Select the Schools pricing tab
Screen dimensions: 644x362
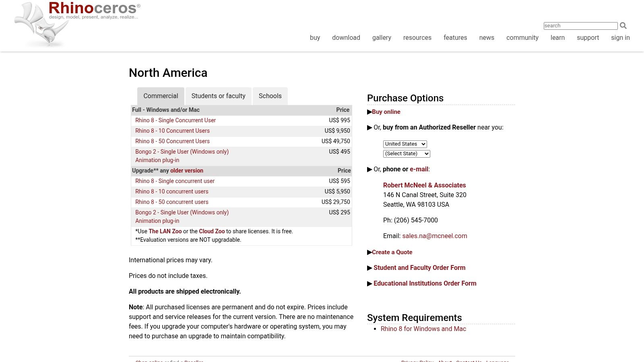point(270,96)
